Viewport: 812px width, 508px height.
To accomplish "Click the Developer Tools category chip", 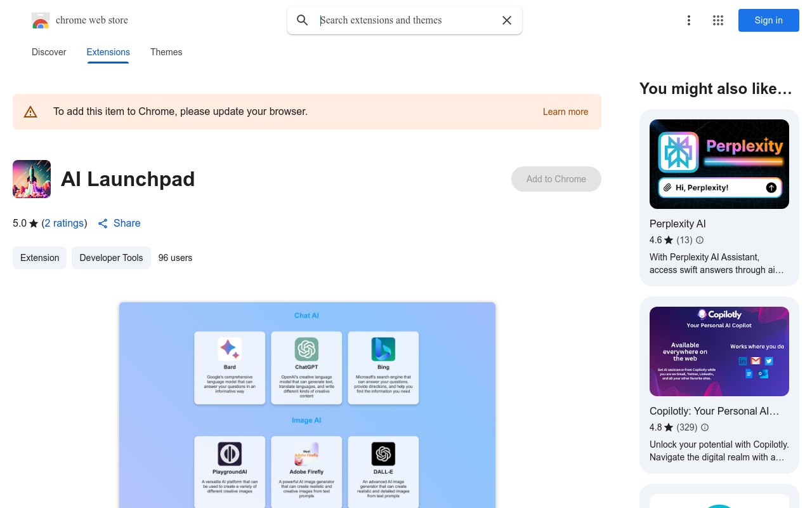I will [111, 258].
